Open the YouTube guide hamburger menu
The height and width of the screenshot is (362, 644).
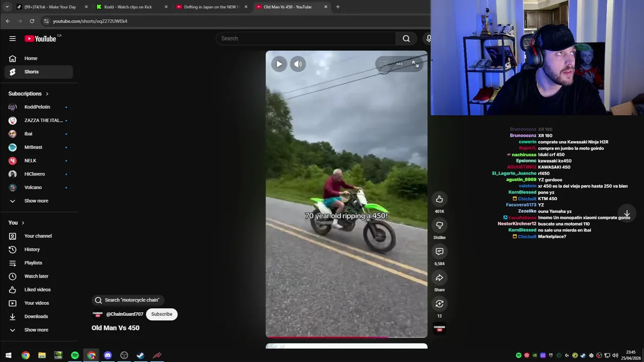click(x=13, y=39)
